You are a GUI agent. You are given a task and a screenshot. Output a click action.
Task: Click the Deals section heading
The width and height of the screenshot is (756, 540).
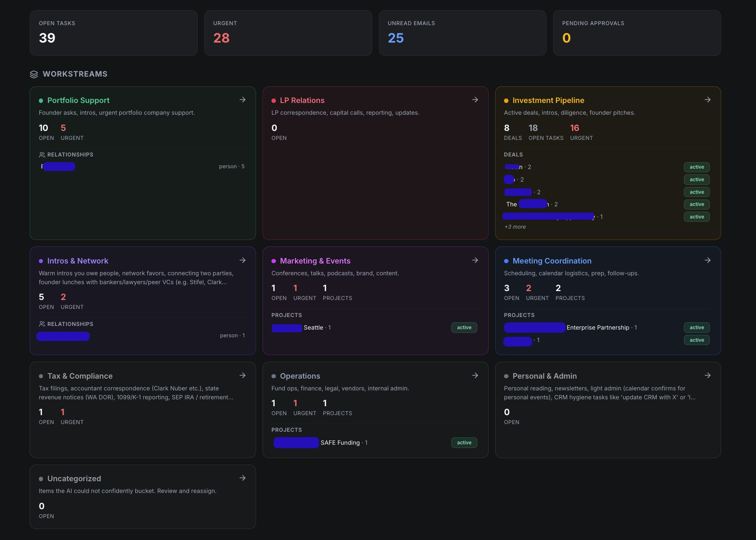pos(513,155)
